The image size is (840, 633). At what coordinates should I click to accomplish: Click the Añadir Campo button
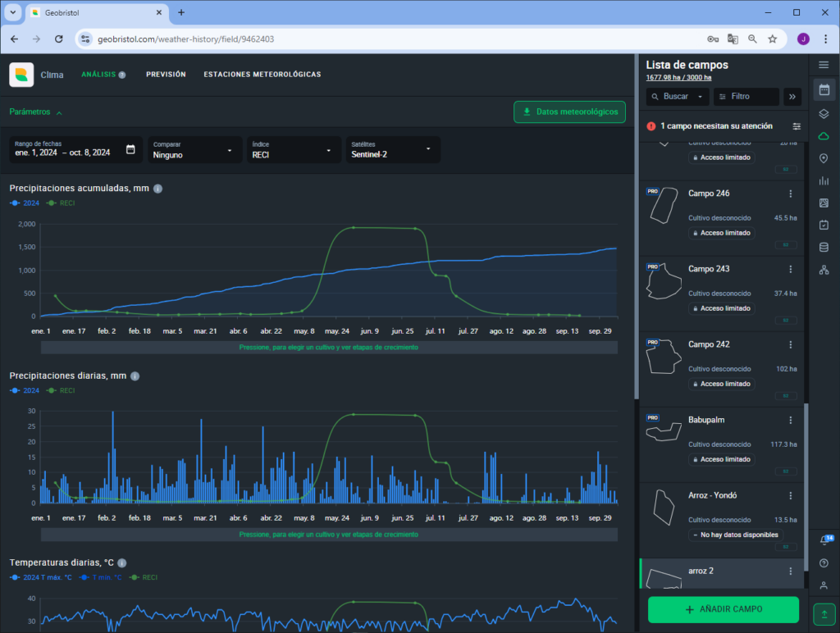723,609
